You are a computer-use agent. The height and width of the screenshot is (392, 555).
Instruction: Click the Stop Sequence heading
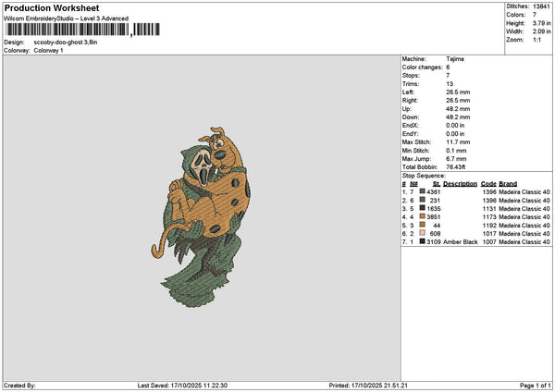[x=424, y=176]
